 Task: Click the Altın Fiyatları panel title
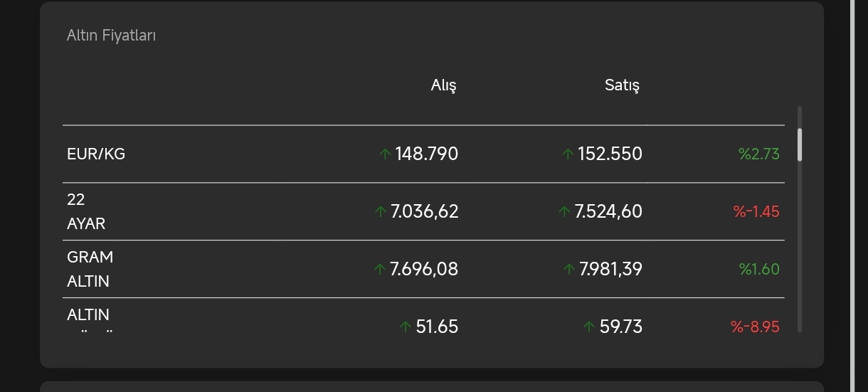pos(111,36)
